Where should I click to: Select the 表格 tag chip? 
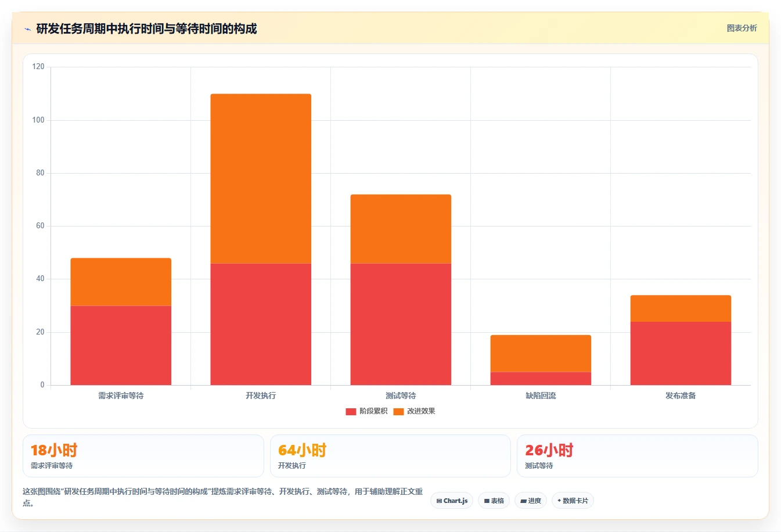click(x=494, y=501)
